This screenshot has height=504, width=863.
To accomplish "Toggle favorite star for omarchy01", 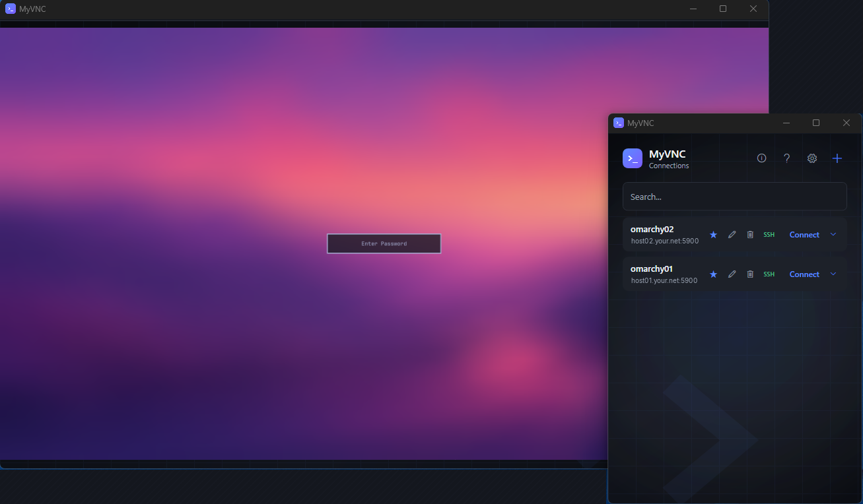I will click(713, 274).
